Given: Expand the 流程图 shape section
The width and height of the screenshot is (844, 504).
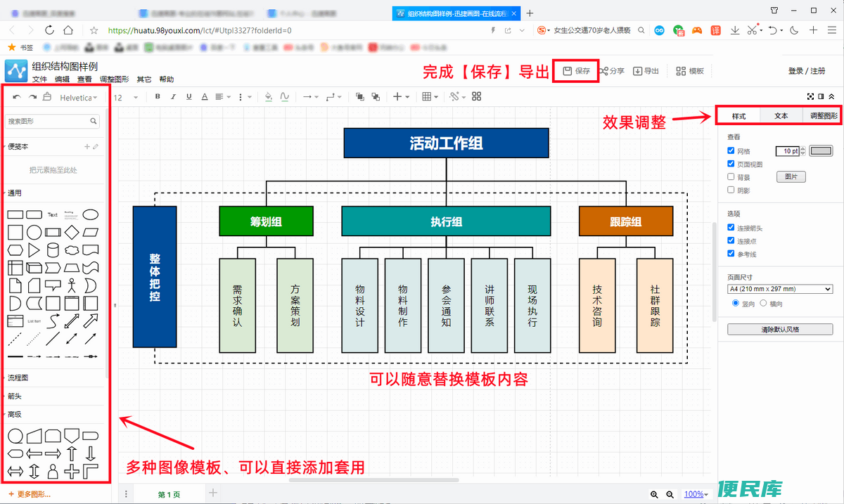Looking at the screenshot, I should (18, 377).
